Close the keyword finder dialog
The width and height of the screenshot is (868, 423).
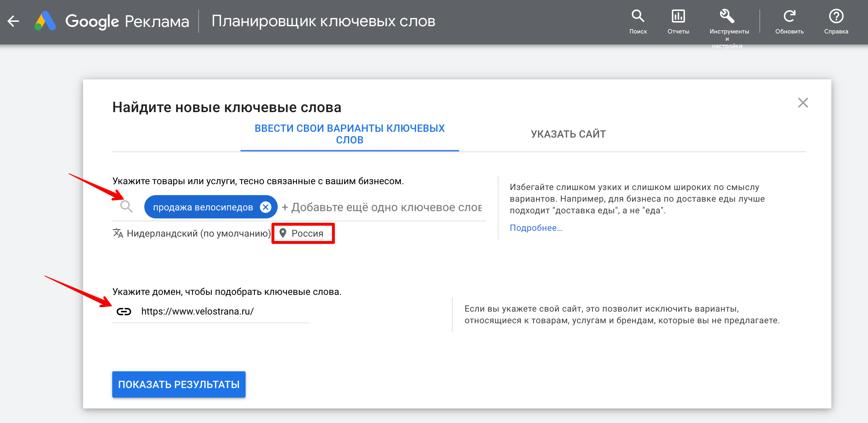coord(803,103)
